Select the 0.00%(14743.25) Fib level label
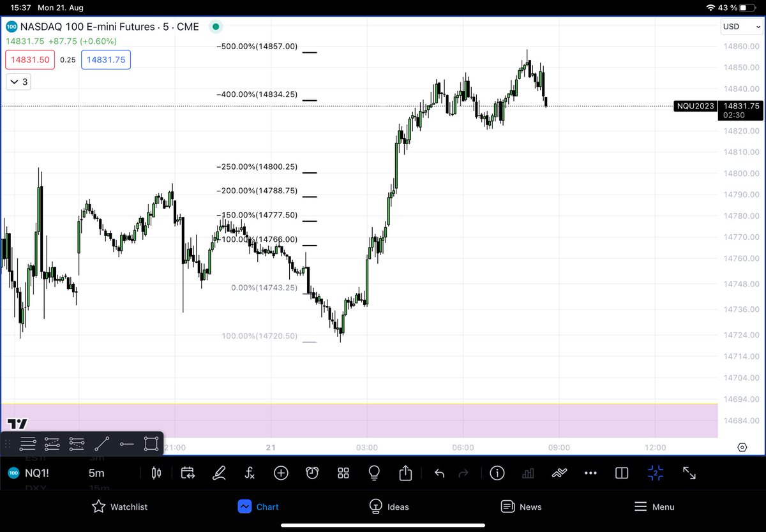766x532 pixels. pyautogui.click(x=264, y=288)
